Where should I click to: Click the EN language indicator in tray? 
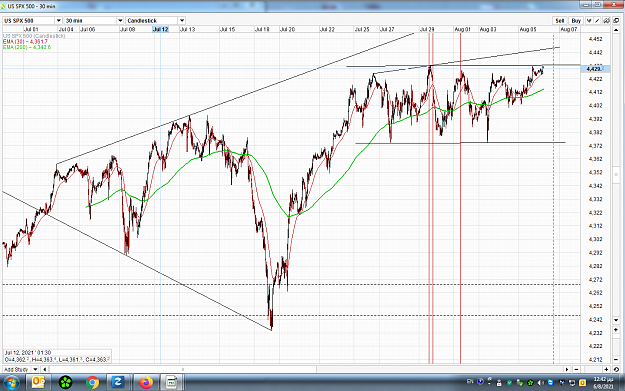pyautogui.click(x=470, y=381)
